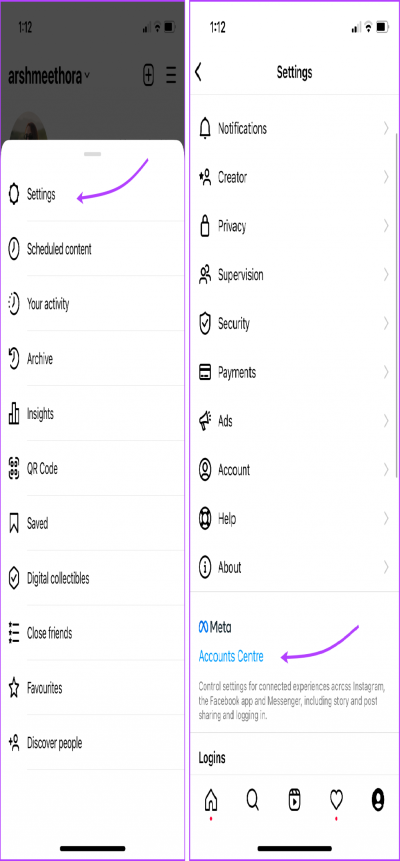Open the Close friends menu entry

[93, 633]
